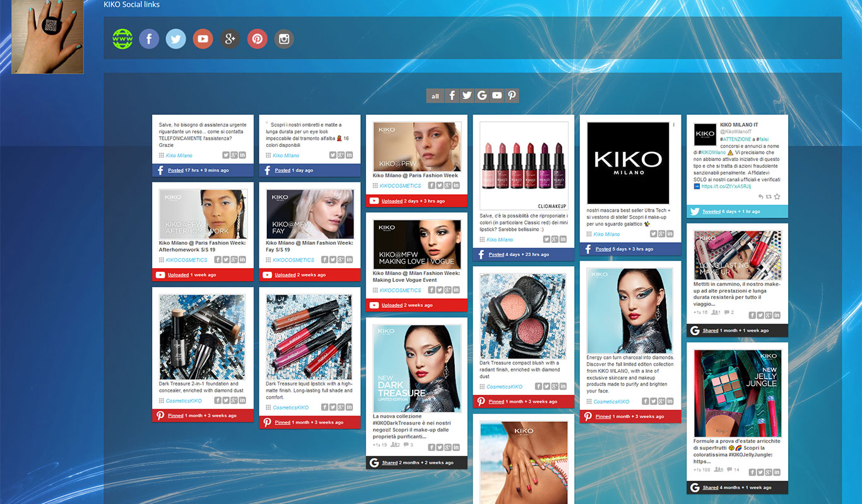Viewport: 862px width, 504px height.
Task: Open the Twitter social link icon
Action: coord(176,39)
